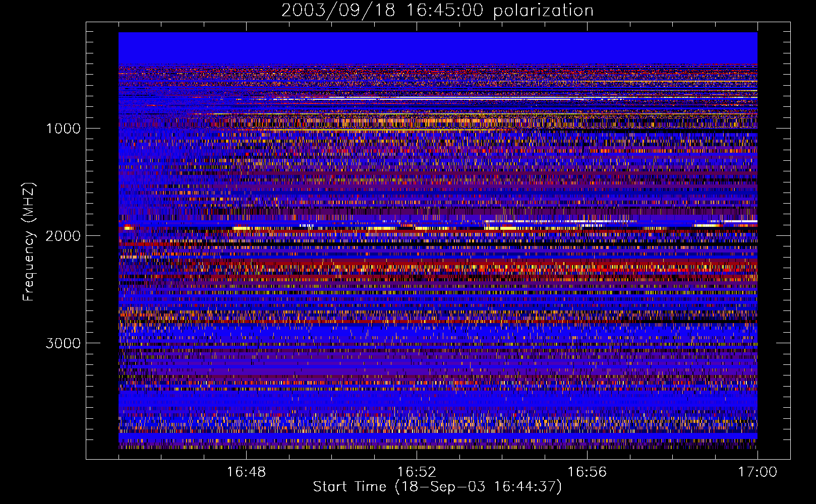The width and height of the screenshot is (816, 504).
Task: Click the 'Start Time (18-Sep-03 16:44:37)' label
Action: click(437, 487)
